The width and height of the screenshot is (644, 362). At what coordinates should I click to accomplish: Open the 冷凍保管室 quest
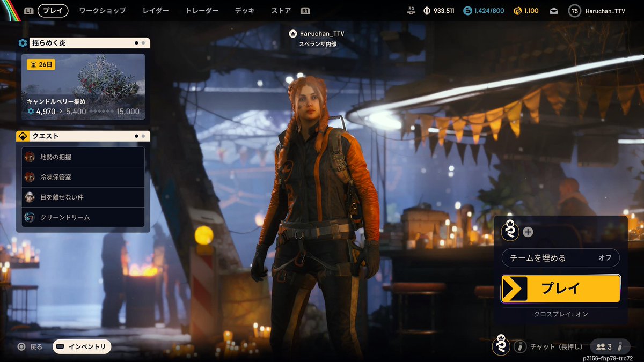[83, 177]
